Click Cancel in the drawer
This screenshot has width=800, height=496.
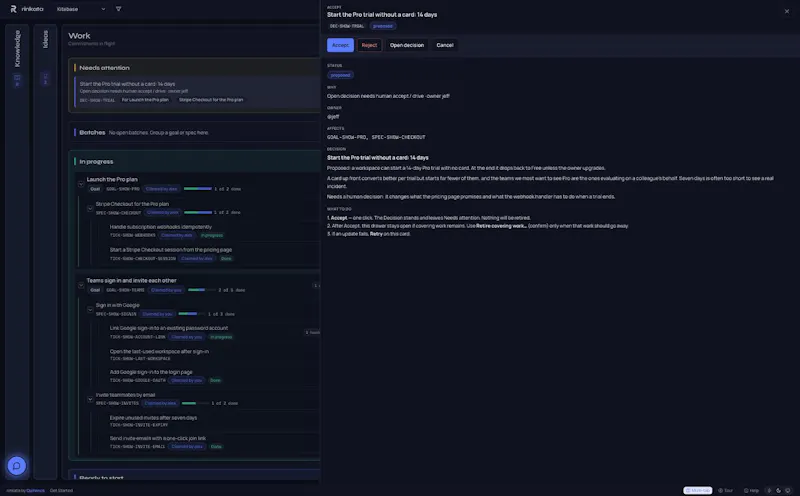[x=444, y=45]
